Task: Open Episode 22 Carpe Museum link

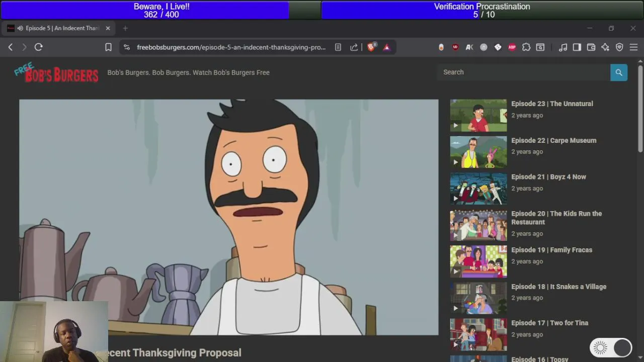Action: [x=553, y=140]
